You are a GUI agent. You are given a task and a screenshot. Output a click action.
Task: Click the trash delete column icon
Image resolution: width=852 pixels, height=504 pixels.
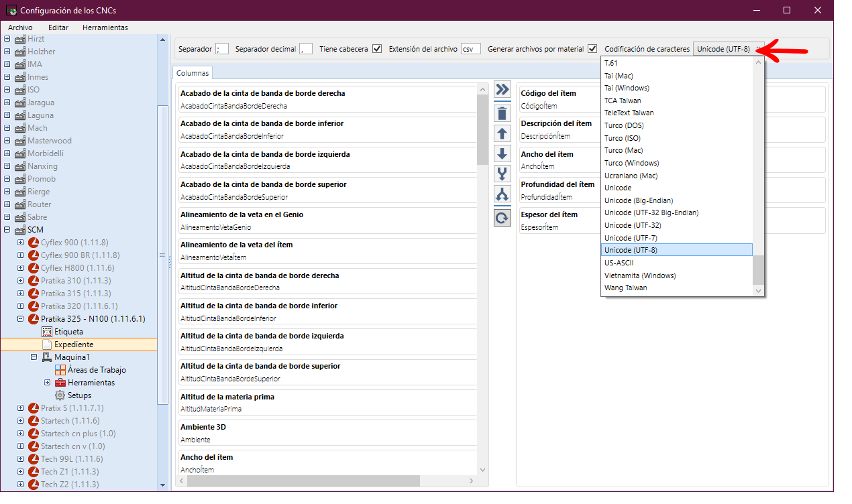[x=502, y=113]
